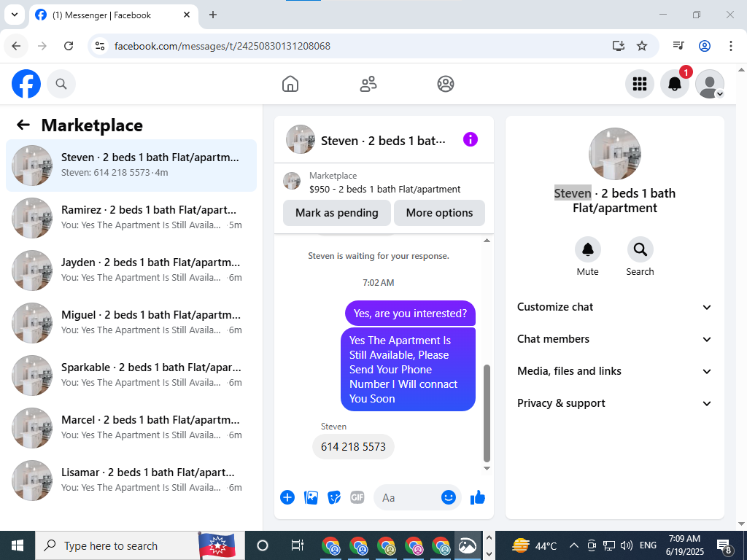The width and height of the screenshot is (747, 560).
Task: Open Marcel's conversation in the list
Action: pyautogui.click(x=131, y=427)
